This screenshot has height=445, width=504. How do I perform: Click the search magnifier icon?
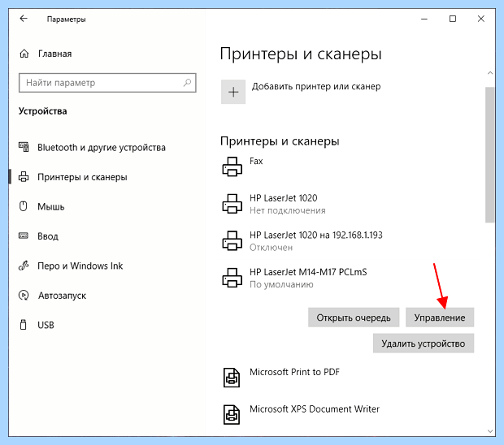click(x=188, y=83)
